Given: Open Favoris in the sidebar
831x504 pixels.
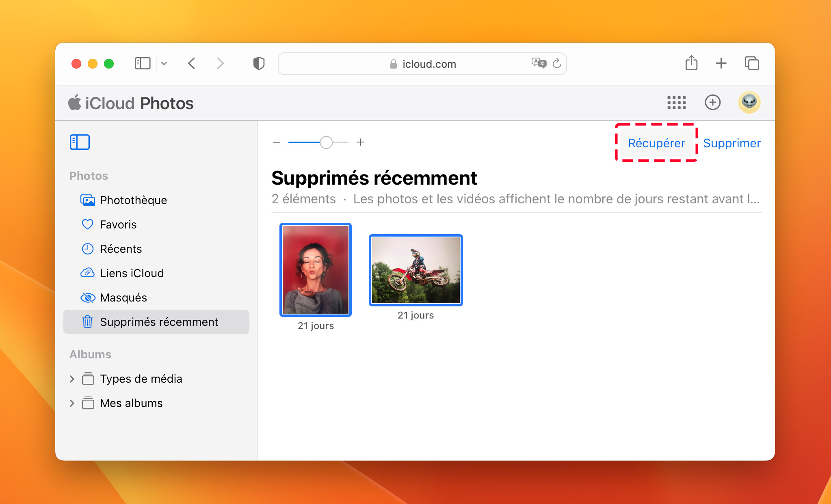Looking at the screenshot, I should tap(156, 224).
